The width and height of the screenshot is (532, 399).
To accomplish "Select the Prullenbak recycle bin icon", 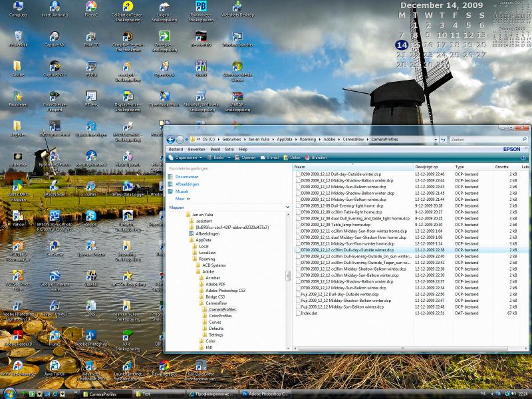I will (x=18, y=39).
